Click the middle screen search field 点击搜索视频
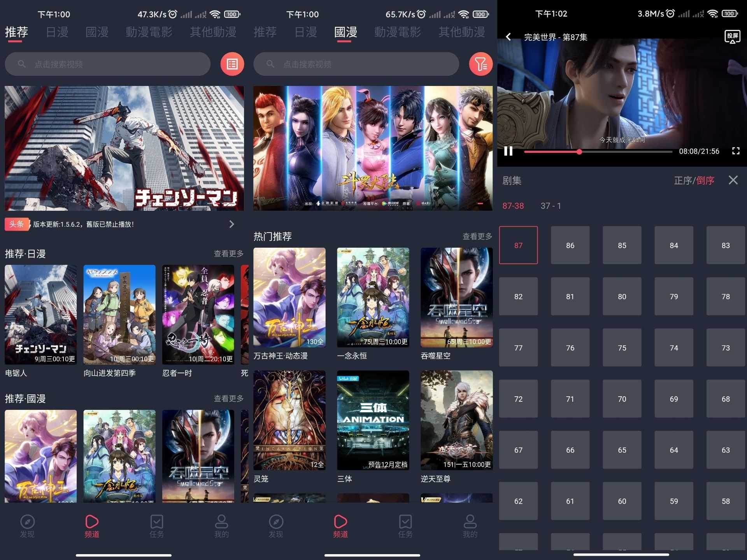Image resolution: width=747 pixels, height=560 pixels. click(356, 64)
